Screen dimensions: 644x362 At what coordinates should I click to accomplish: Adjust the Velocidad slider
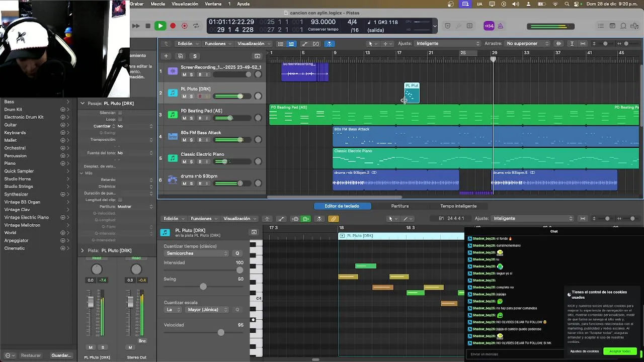(x=204, y=332)
